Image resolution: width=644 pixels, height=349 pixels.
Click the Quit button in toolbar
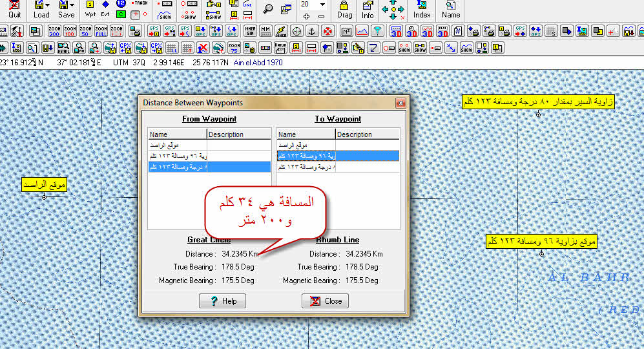coord(14,10)
